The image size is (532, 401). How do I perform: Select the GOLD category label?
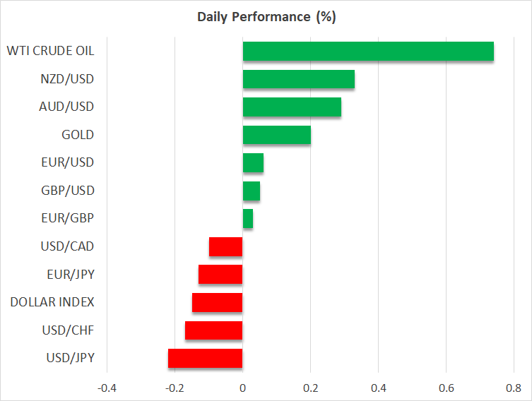78,135
